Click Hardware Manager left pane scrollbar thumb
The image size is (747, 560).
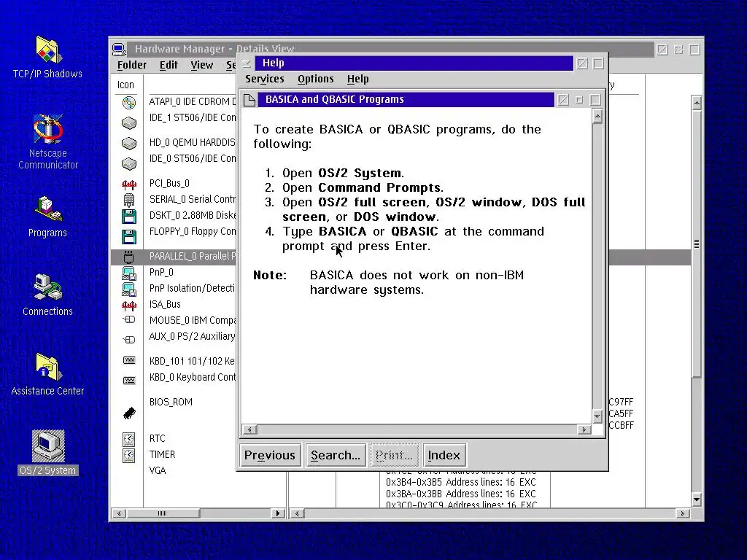pos(163,513)
